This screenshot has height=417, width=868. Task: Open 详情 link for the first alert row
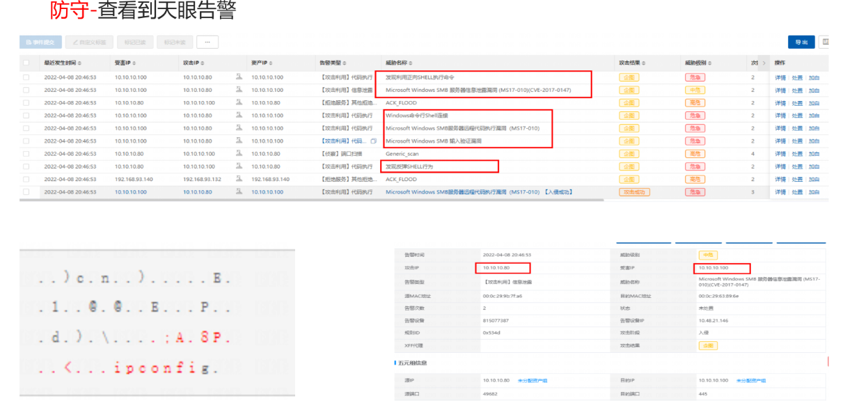(x=780, y=77)
